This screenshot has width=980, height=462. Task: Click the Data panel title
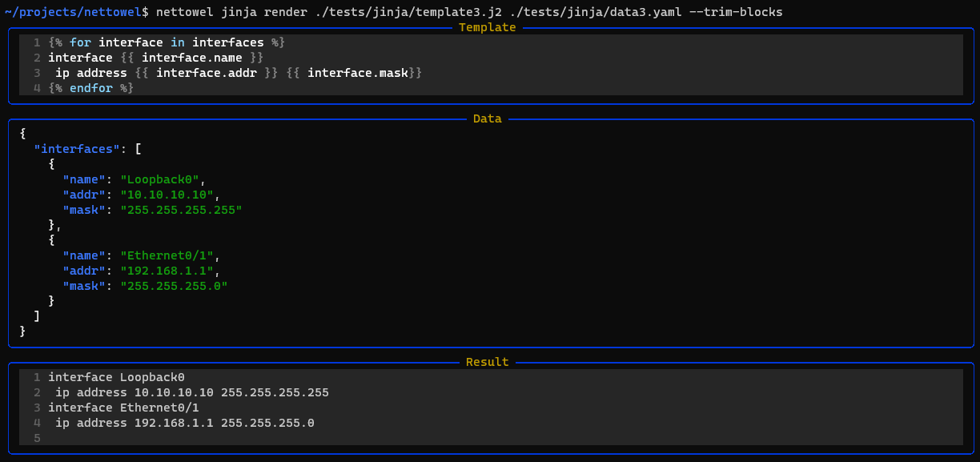click(487, 119)
